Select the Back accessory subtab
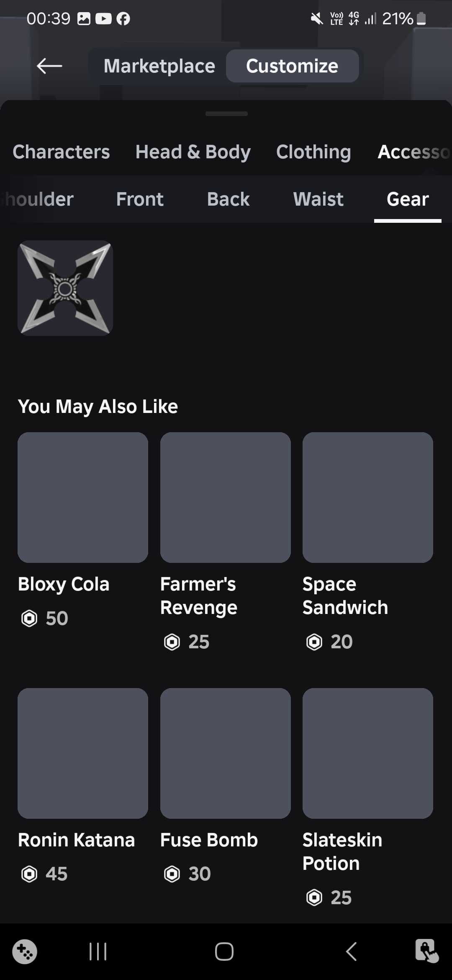Screen dimensions: 452x980 tap(228, 199)
